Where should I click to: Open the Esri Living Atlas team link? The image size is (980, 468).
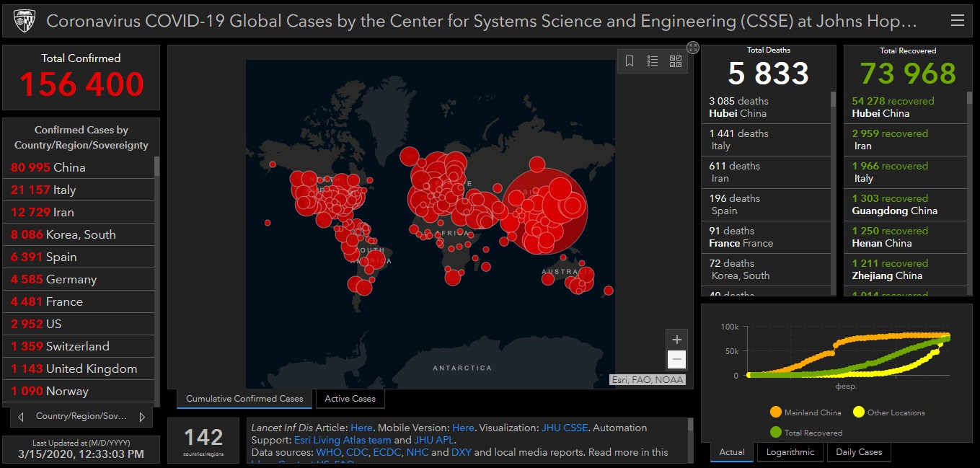pos(343,440)
